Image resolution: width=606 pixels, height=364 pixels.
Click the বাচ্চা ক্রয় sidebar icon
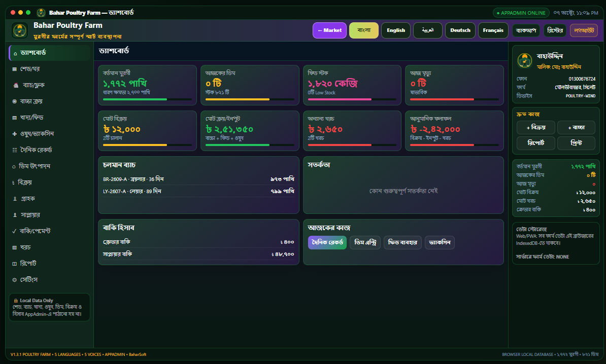click(x=15, y=101)
